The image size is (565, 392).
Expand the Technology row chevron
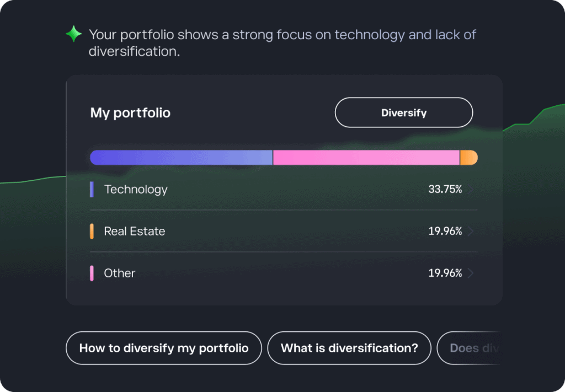pyautogui.click(x=471, y=190)
